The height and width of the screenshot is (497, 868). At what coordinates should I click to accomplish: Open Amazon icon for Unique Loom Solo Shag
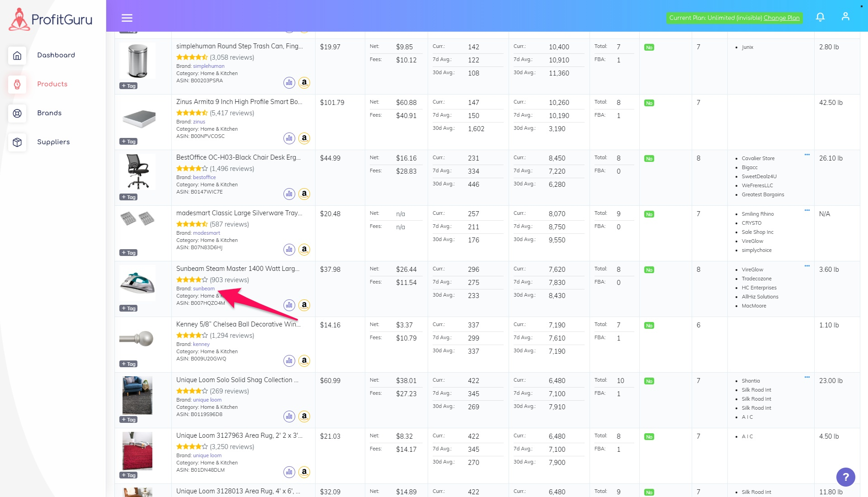point(304,416)
